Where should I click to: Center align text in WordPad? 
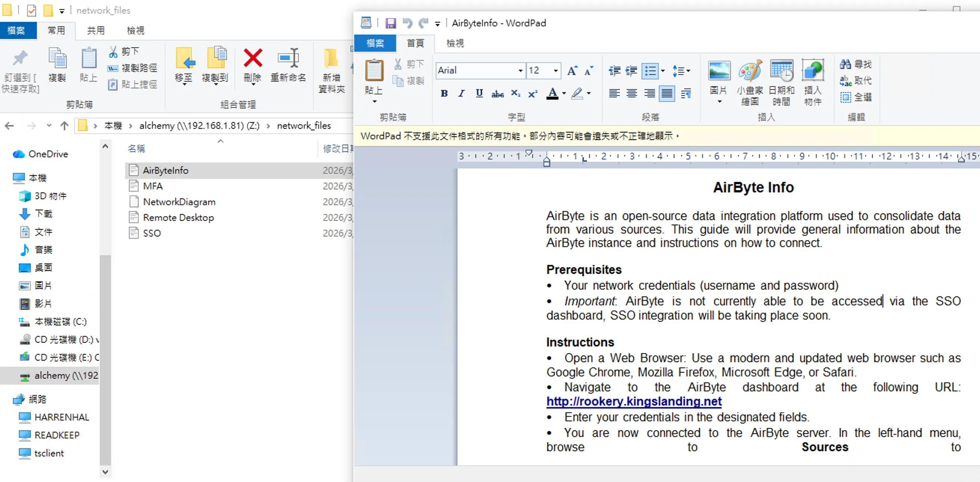pyautogui.click(x=632, y=93)
